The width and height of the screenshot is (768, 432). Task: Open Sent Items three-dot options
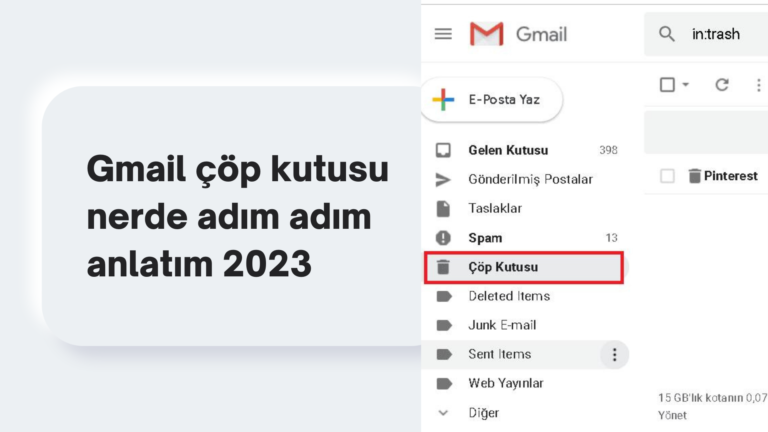click(x=614, y=354)
